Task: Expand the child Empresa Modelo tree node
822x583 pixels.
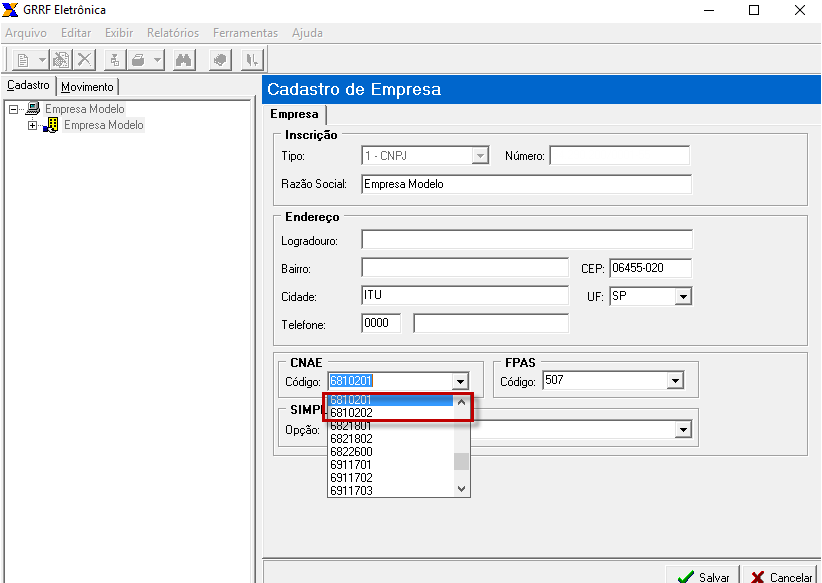Action: [32, 125]
